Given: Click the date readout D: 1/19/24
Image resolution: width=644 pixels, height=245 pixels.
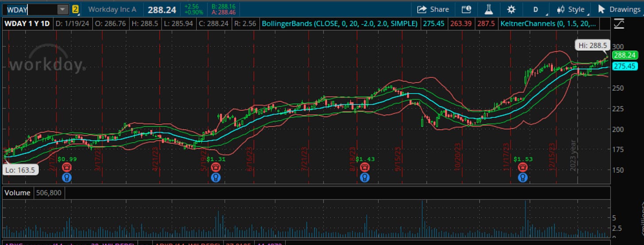Looking at the screenshot, I should pos(73,23).
